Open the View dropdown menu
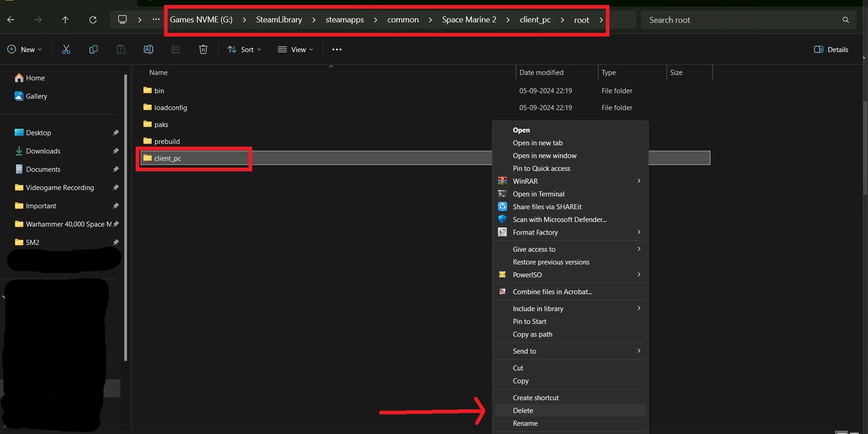The image size is (868, 434). pyautogui.click(x=295, y=49)
